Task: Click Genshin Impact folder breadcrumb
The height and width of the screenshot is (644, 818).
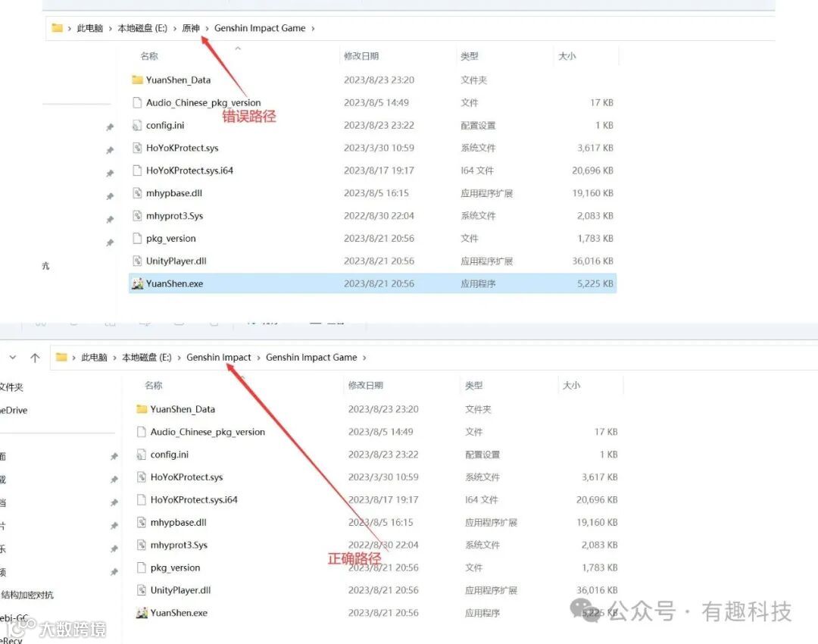Action: coord(219,358)
